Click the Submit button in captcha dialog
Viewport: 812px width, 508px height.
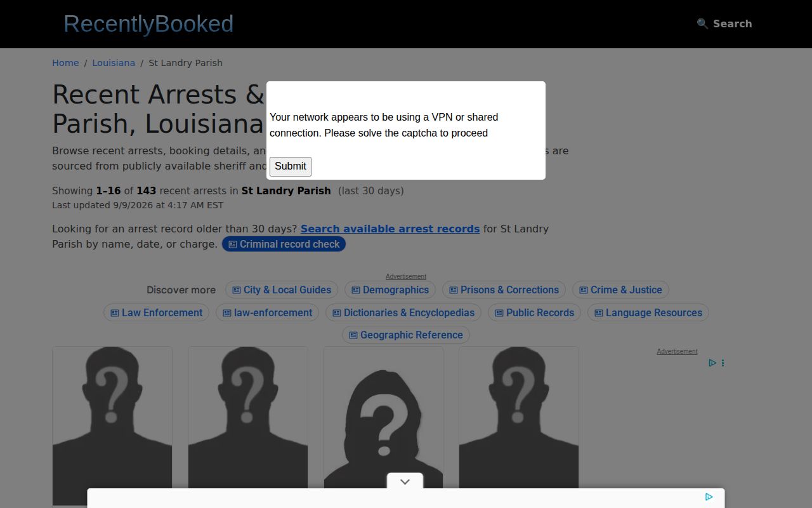pyautogui.click(x=291, y=166)
